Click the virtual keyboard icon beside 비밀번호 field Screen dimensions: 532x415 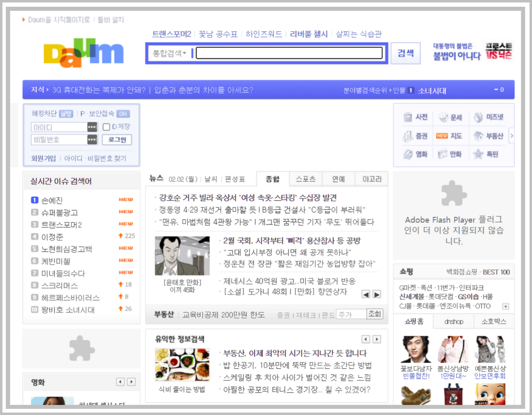(x=92, y=140)
